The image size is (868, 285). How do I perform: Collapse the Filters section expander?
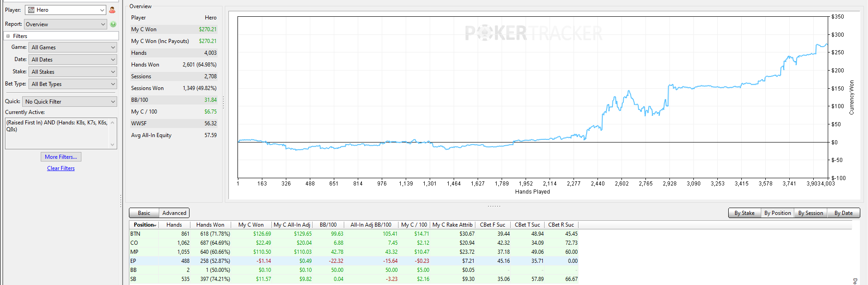[8, 36]
